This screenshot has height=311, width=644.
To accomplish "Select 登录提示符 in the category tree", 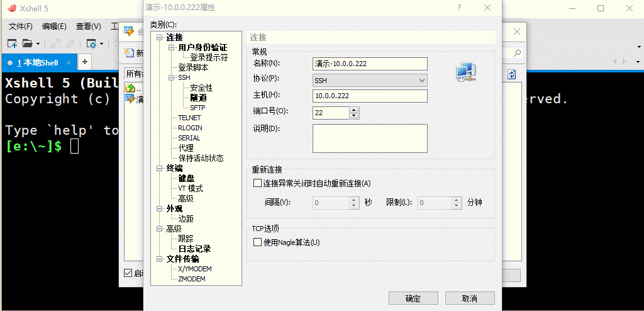I will [x=209, y=58].
